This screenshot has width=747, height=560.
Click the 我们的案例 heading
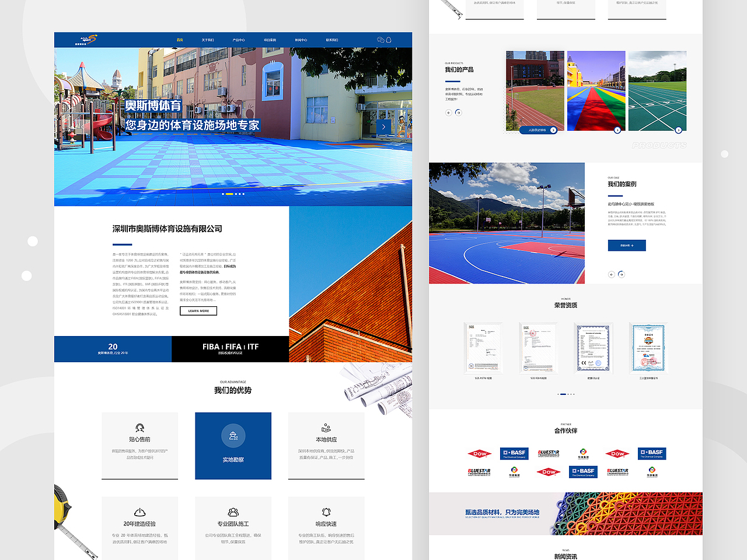(622, 184)
